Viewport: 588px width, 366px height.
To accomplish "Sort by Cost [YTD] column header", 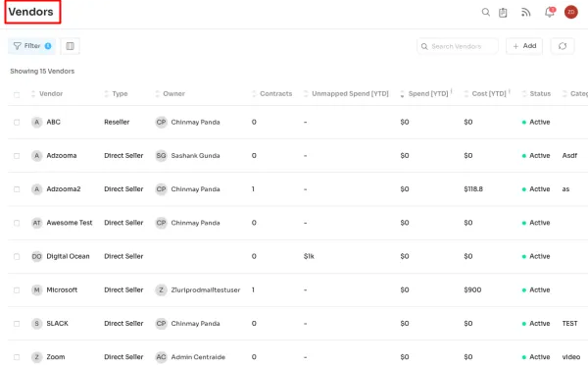I will pos(485,94).
